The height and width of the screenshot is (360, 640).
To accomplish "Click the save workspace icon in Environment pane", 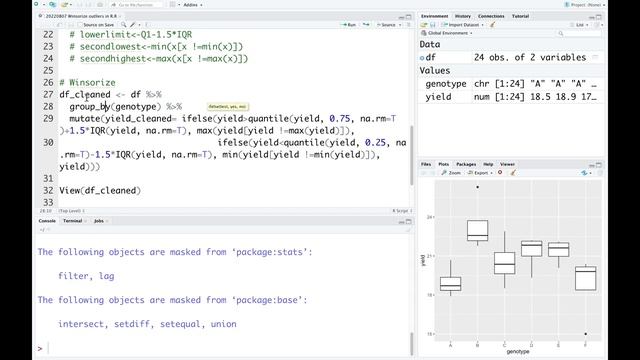I will [x=433, y=25].
